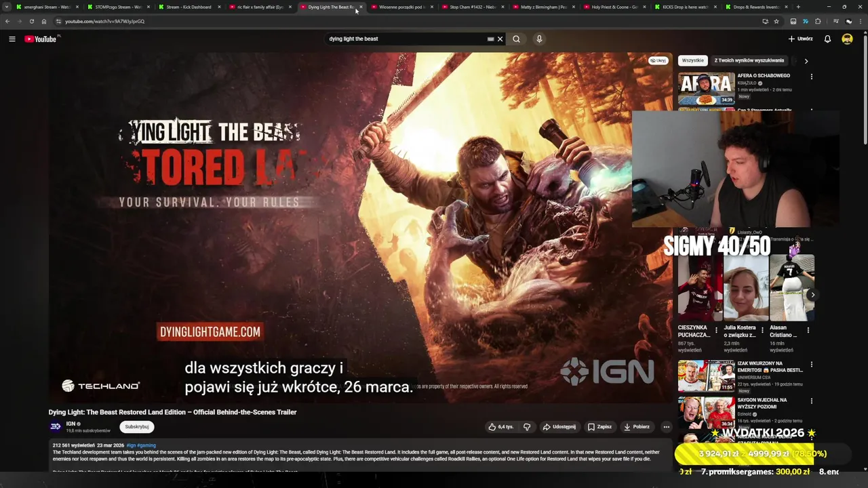This screenshot has width=868, height=488.
Task: Hide the overlay with the Ukryj button
Action: pos(658,60)
